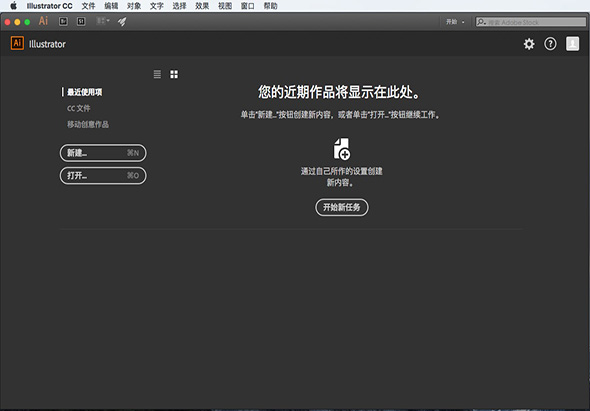Viewport: 590px width, 411px height.
Task: Open the Illustrator CC application menu
Action: point(49,6)
